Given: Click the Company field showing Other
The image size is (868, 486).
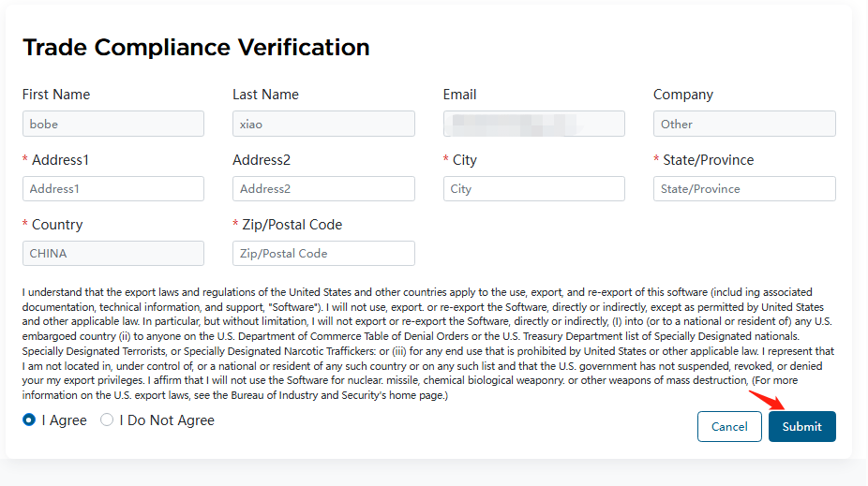Looking at the screenshot, I should coord(743,124).
